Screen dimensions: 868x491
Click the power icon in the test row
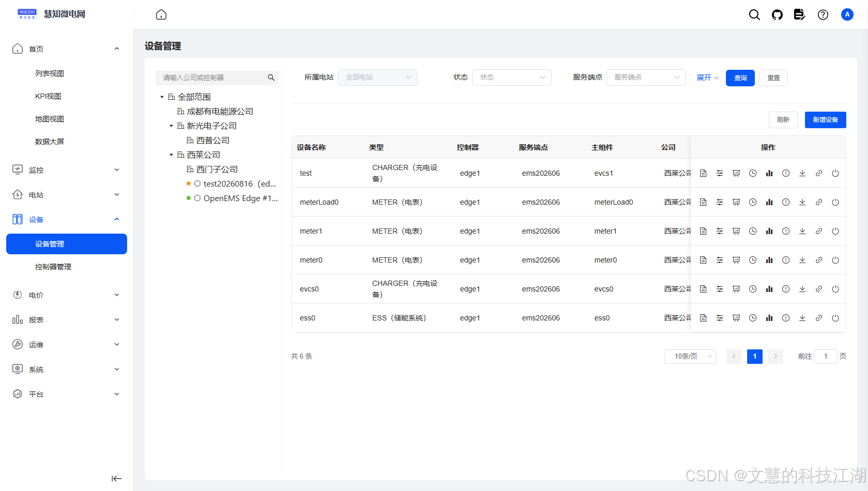[x=835, y=173]
